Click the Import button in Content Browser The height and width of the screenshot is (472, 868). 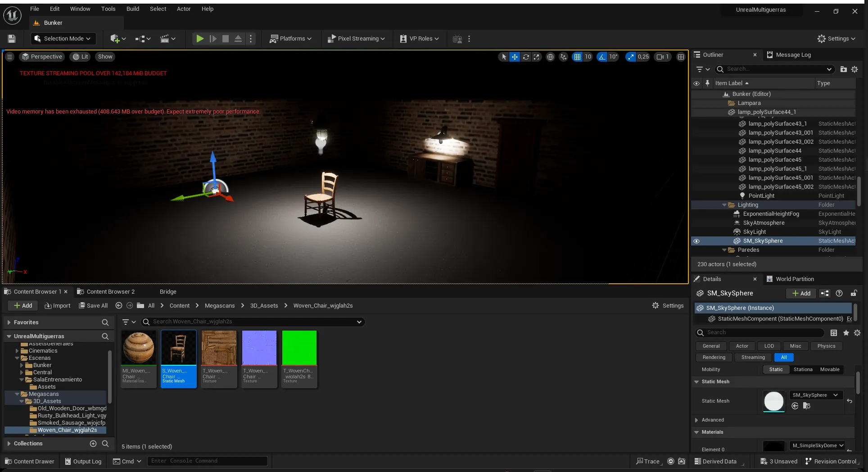pos(58,305)
